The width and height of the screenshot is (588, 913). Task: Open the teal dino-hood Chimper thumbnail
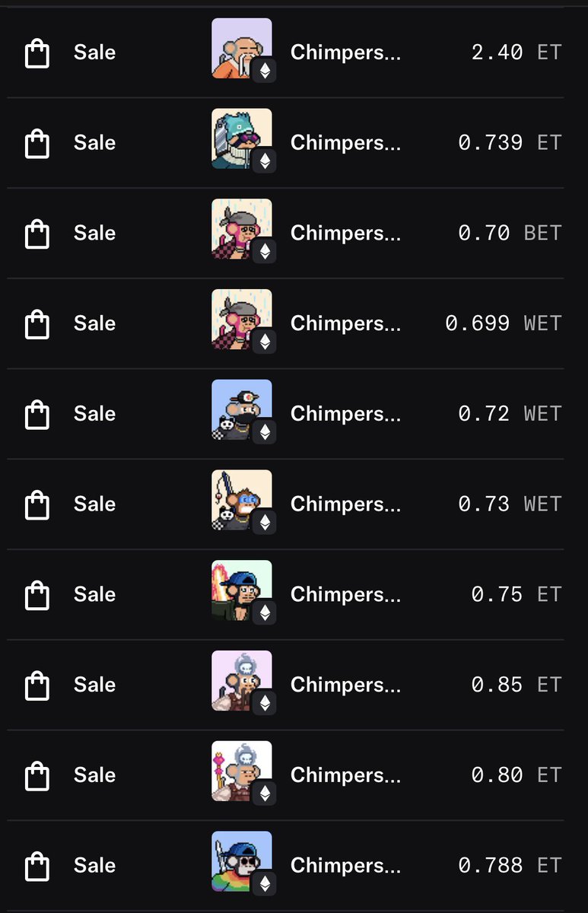(x=242, y=139)
